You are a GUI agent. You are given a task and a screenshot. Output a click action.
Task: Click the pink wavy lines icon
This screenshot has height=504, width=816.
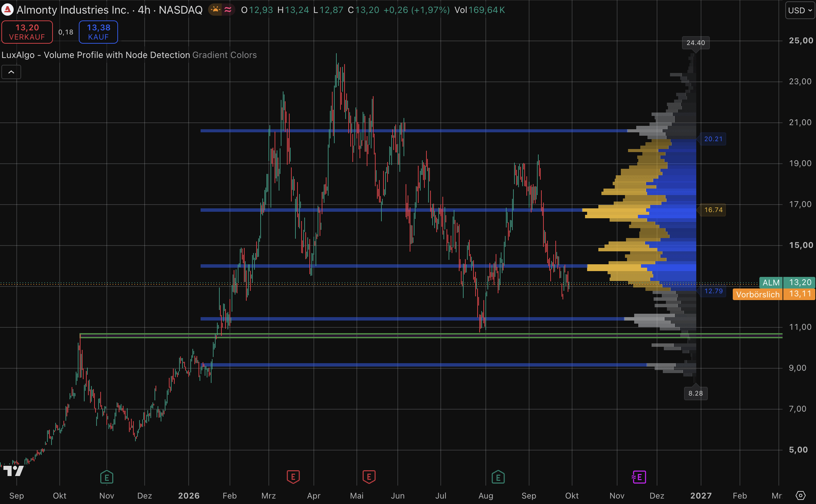228,10
